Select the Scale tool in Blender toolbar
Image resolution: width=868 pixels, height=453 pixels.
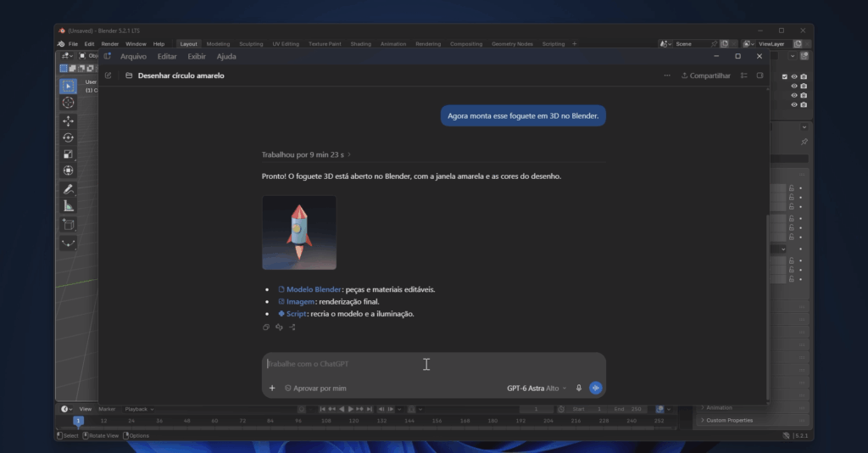pyautogui.click(x=68, y=154)
